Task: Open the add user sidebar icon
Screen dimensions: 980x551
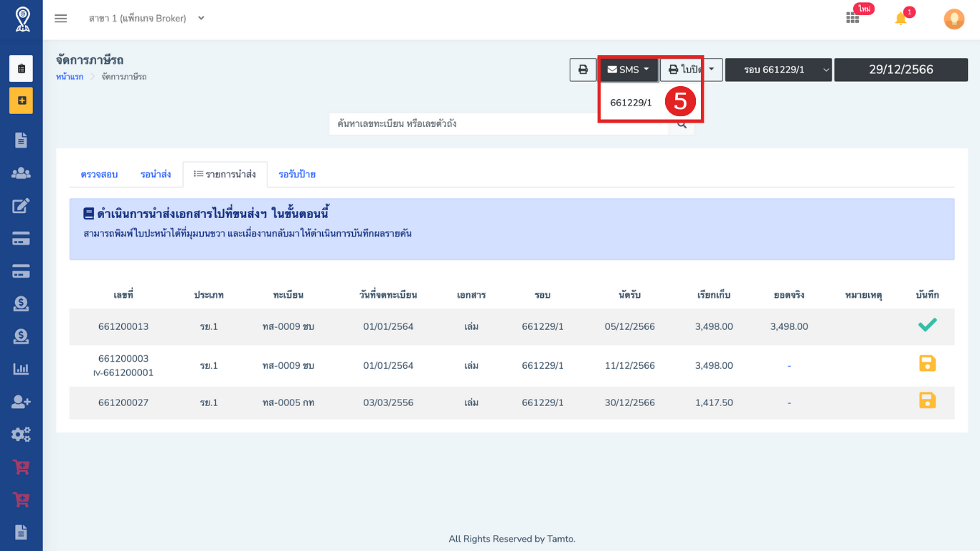Action: click(21, 402)
